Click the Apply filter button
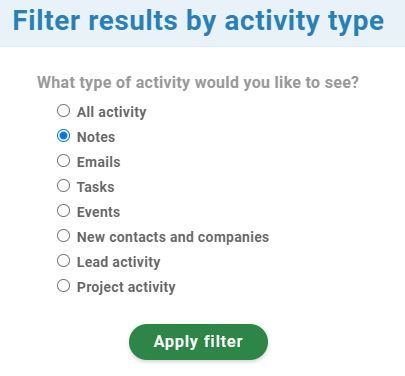Screen dimensions: 405x376 click(198, 342)
